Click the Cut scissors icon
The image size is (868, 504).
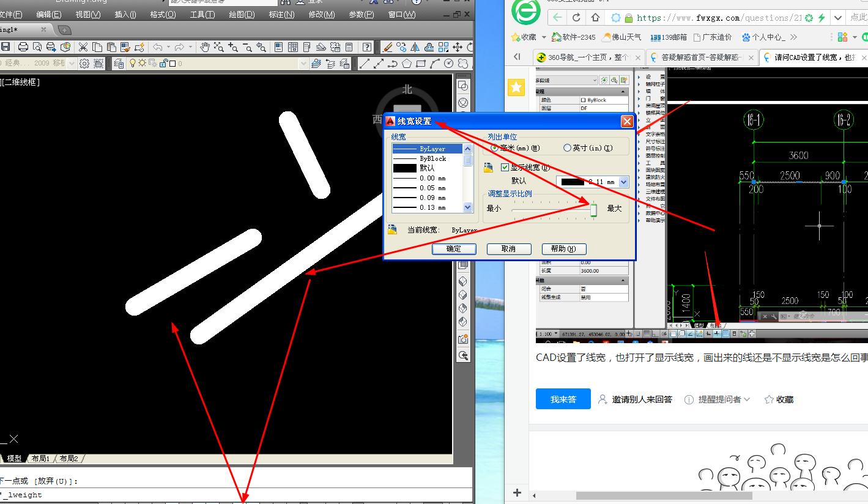click(x=84, y=47)
